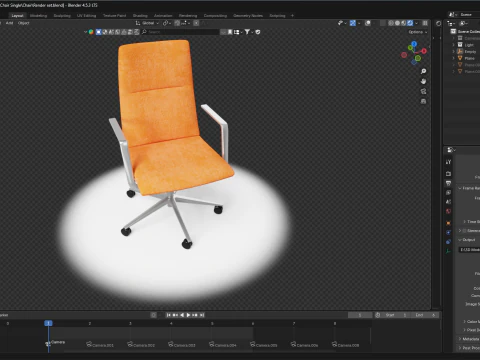Image resolution: width=480 pixels, height=360 pixels.
Task: Click red X axis on navigation gizmo
Action: (424, 51)
